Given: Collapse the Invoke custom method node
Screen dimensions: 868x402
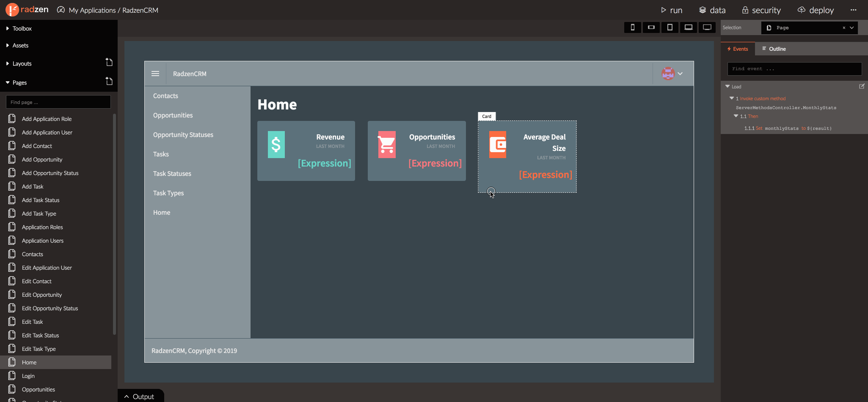Looking at the screenshot, I should [x=732, y=98].
